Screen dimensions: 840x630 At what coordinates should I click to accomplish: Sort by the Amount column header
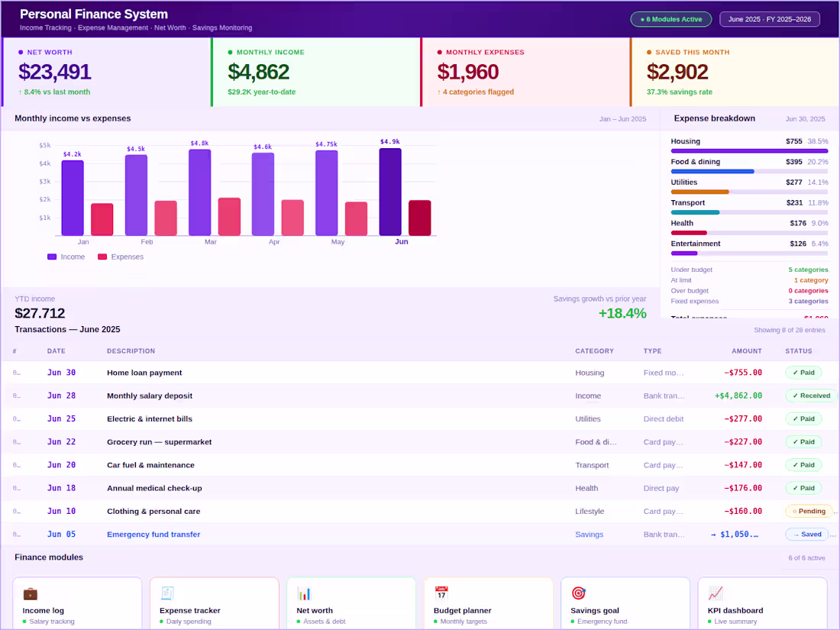pos(747,351)
